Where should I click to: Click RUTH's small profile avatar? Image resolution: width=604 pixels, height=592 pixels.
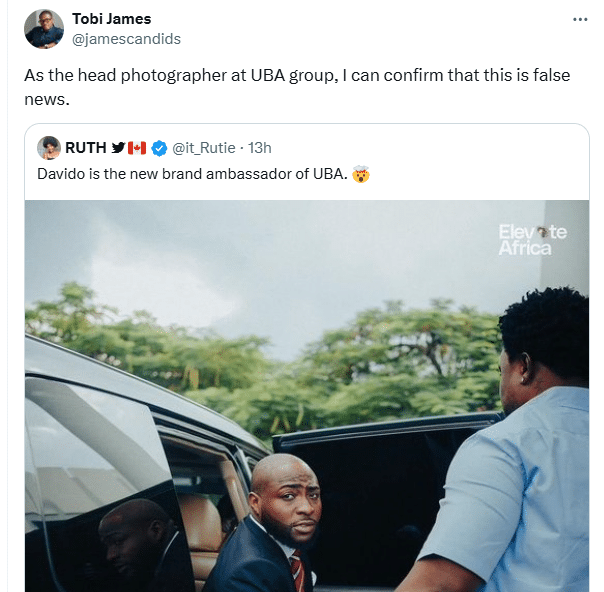pos(49,148)
